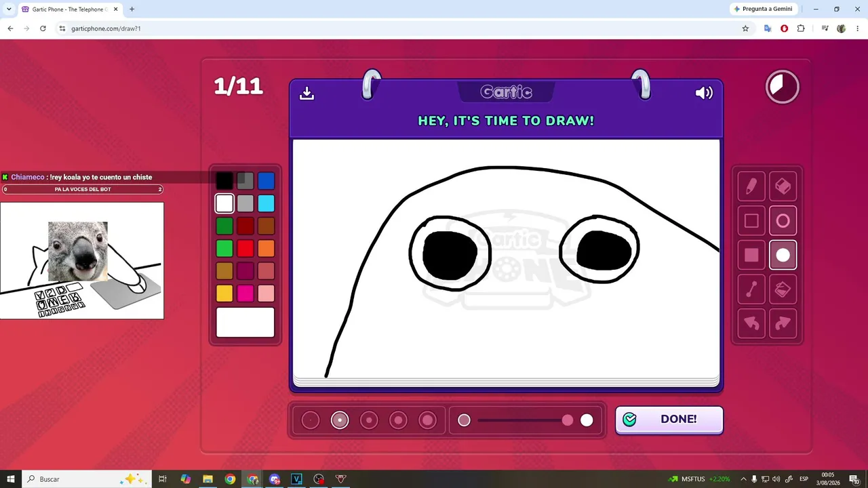
Task: Select the Pencil drawing tool
Action: [x=751, y=186]
